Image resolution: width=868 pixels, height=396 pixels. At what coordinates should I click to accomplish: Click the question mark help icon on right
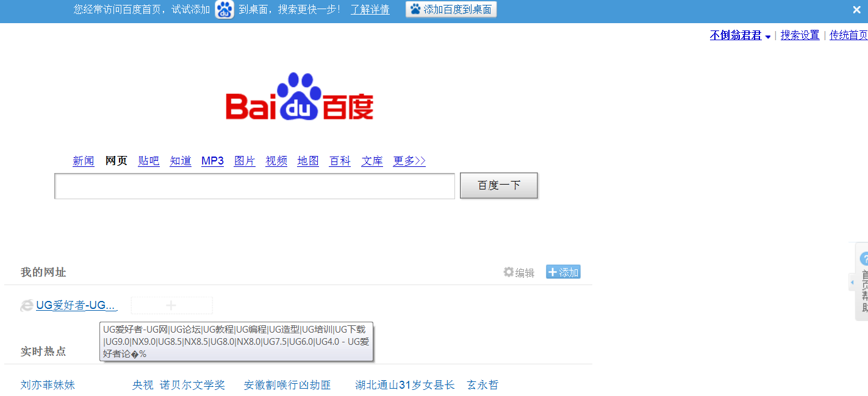tap(864, 259)
